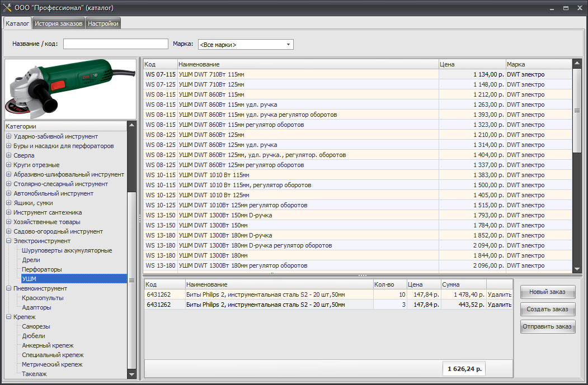The height and width of the screenshot is (385, 588).
Task: Select the Краскопульты subcategory
Action: 43,298
